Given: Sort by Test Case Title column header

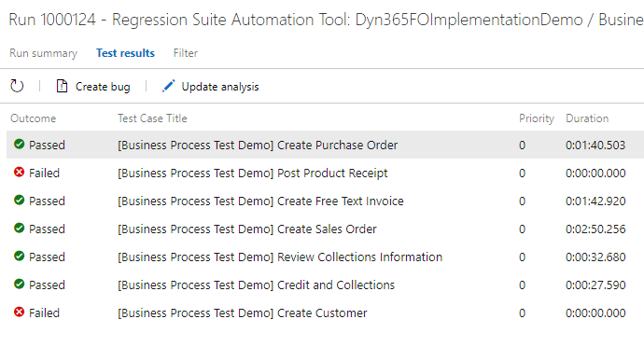Looking at the screenshot, I should coord(152,118).
